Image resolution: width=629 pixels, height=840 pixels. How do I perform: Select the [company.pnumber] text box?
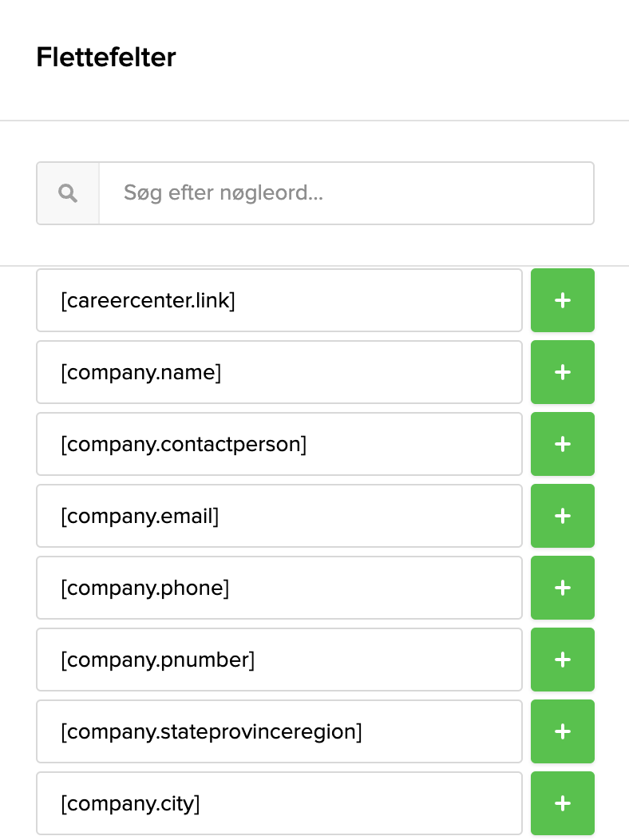[279, 660]
